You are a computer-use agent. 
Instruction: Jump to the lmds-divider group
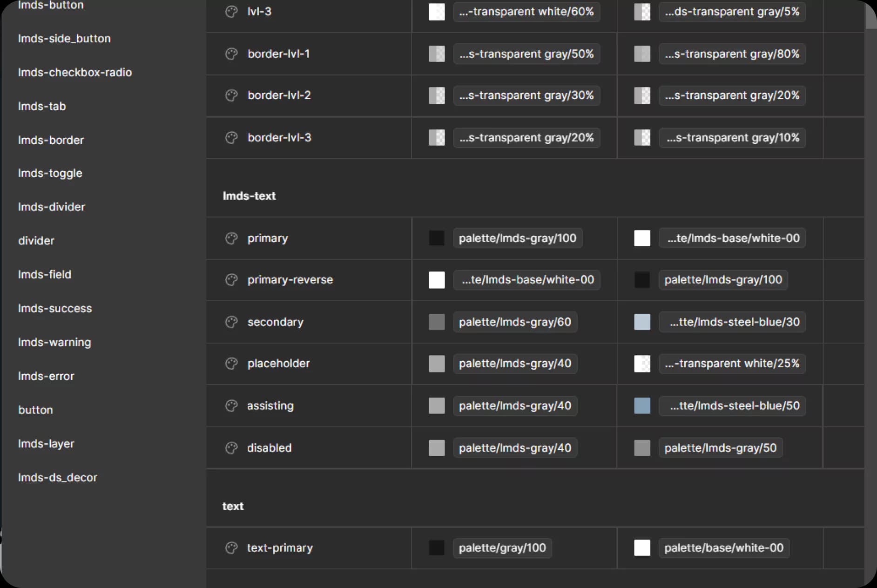pos(51,207)
